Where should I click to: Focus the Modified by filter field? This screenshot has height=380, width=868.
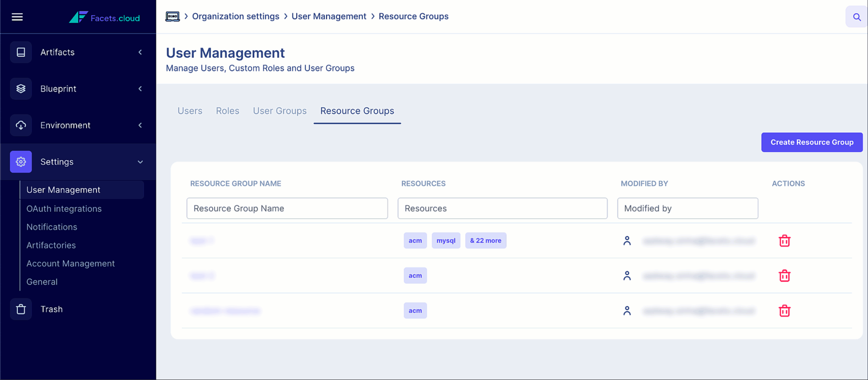point(688,208)
